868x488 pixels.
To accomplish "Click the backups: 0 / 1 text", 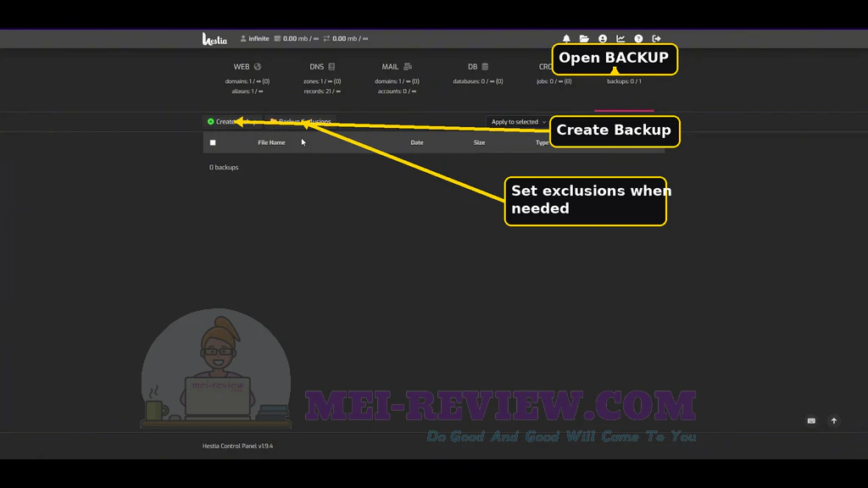I will click(624, 81).
